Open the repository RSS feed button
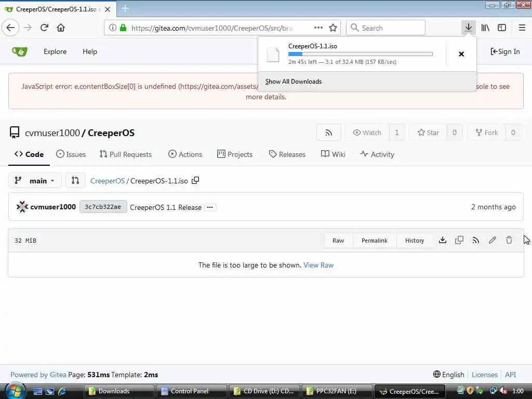 [x=328, y=132]
